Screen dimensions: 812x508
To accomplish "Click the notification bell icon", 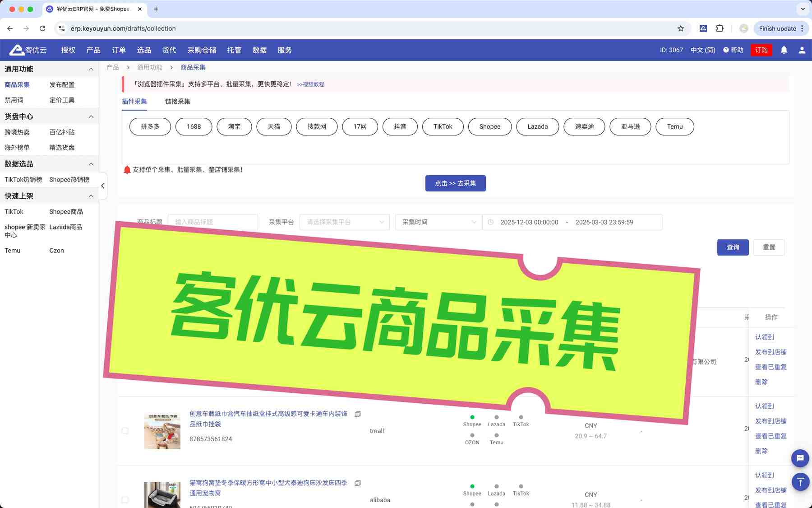I will tap(784, 50).
